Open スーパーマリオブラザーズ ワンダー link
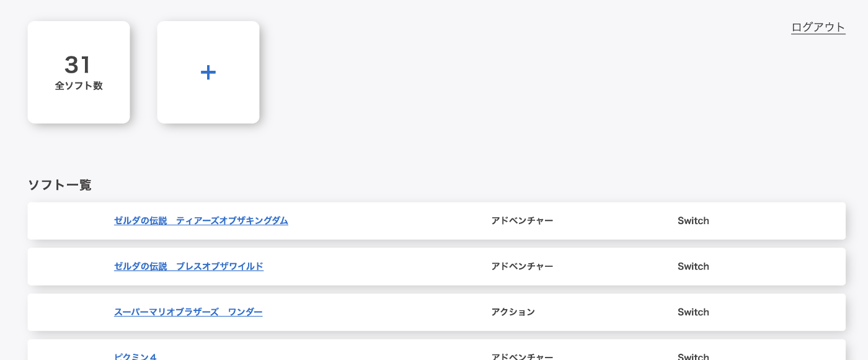Viewport: 868px width, 360px height. [188, 312]
